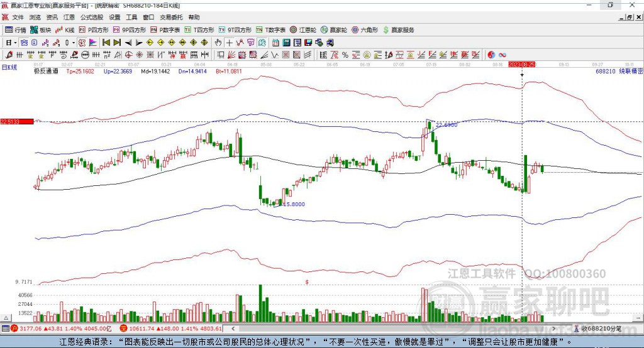The width and height of the screenshot is (644, 348).
Task: Open the K线 chart view
Action: pos(65,30)
